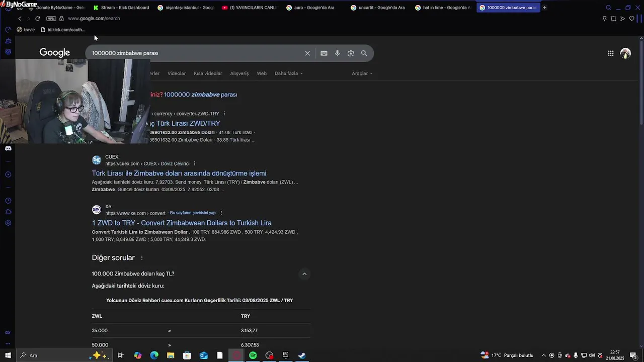Open the Google account avatar menu
644x362 pixels.
click(625, 53)
